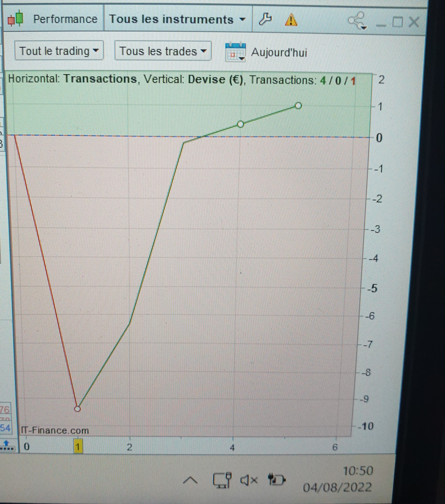This screenshot has width=445, height=504.
Task: Click the yellow warning triangle icon
Action: click(x=291, y=20)
